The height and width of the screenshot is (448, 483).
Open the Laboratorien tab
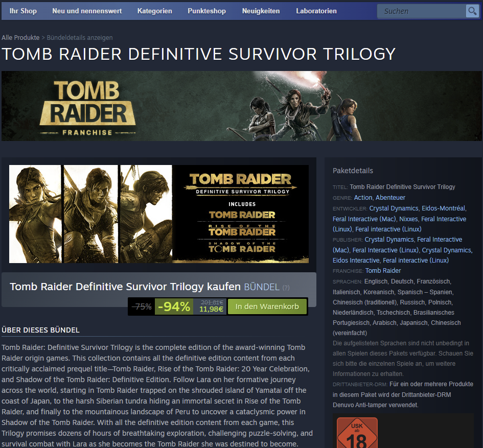click(x=316, y=11)
